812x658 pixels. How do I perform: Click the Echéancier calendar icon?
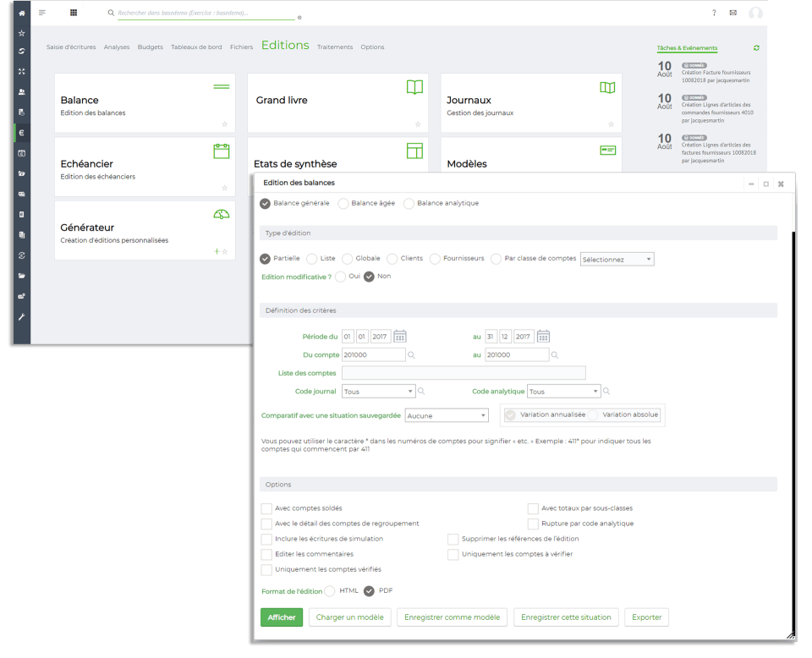(222, 151)
